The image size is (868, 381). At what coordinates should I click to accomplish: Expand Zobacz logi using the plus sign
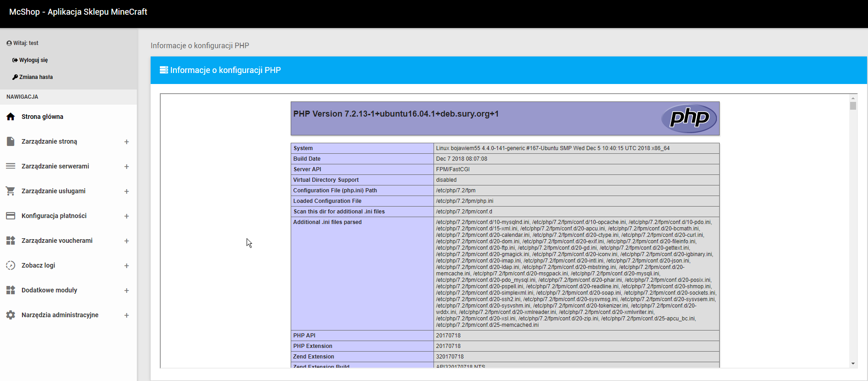(x=126, y=266)
